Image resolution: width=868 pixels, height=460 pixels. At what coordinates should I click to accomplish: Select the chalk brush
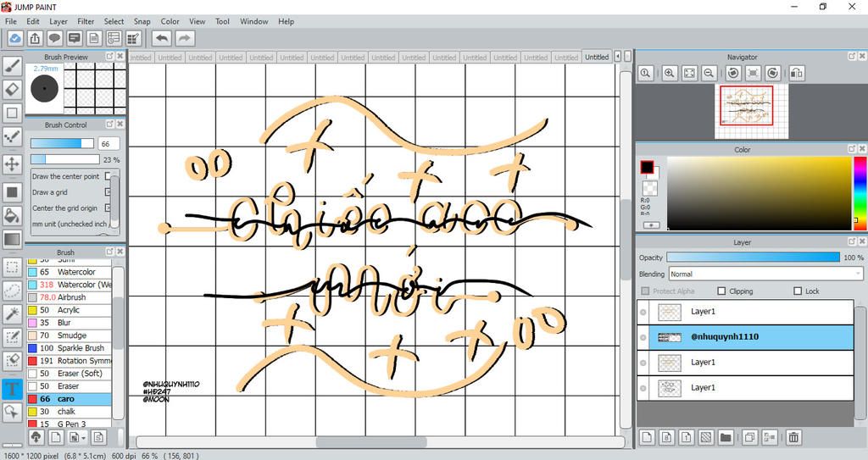point(70,411)
